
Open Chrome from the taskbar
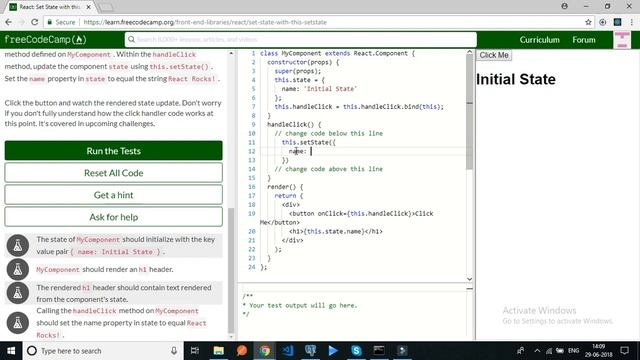[264, 351]
